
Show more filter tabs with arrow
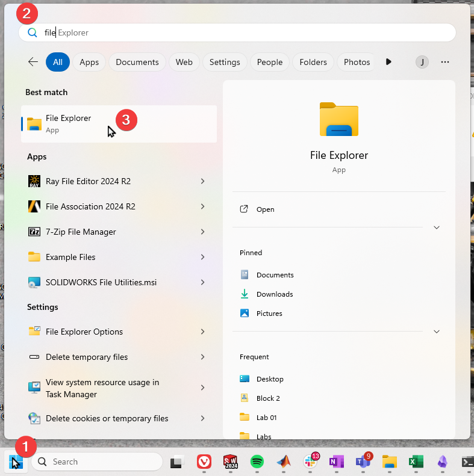(x=388, y=62)
